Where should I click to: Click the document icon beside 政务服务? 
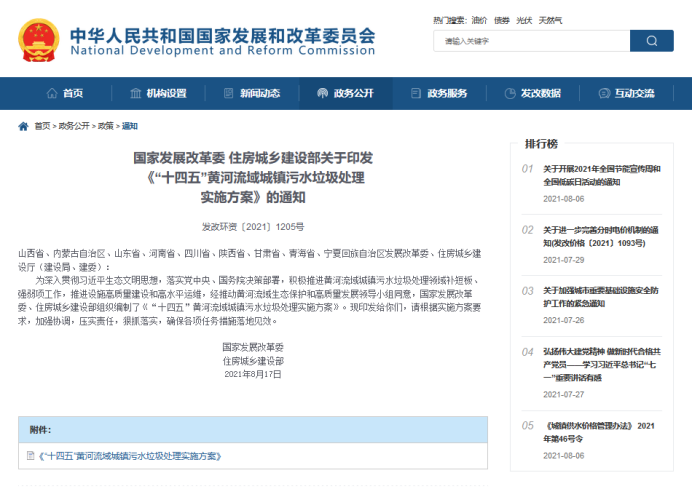tap(416, 93)
